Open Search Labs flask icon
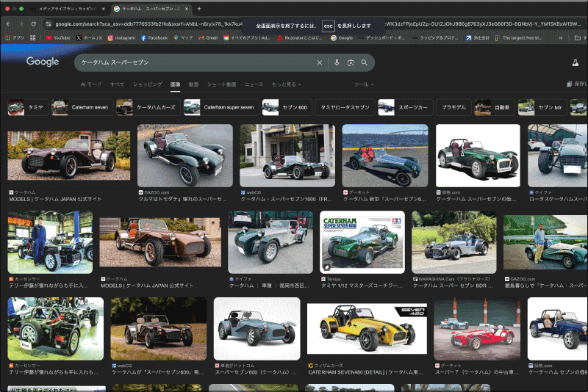588x392 pixels. coord(576,63)
